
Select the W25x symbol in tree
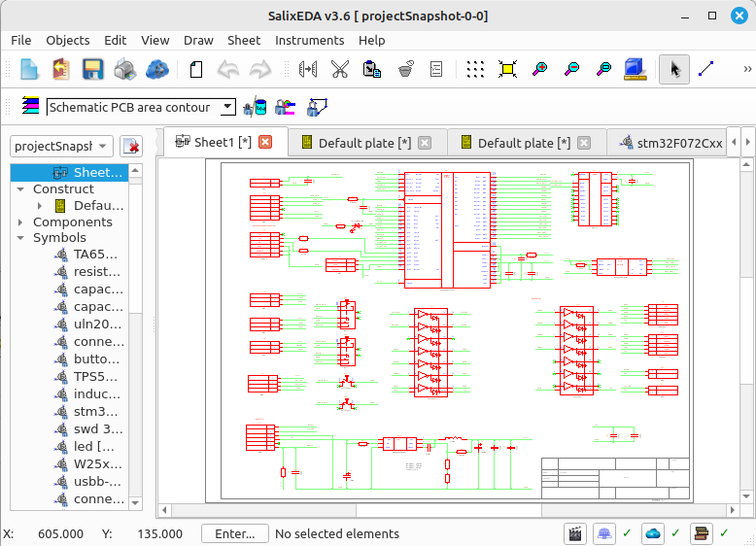(87, 464)
